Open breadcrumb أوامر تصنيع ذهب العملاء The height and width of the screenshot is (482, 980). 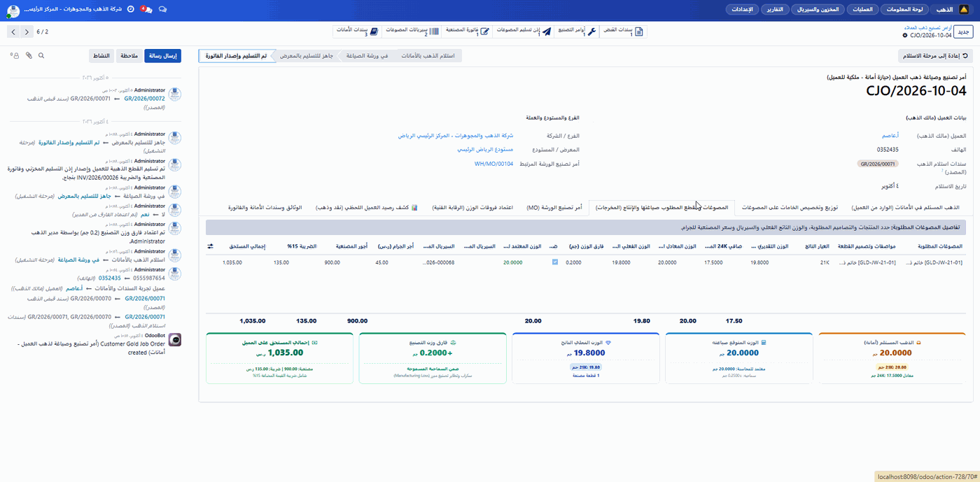pyautogui.click(x=927, y=27)
